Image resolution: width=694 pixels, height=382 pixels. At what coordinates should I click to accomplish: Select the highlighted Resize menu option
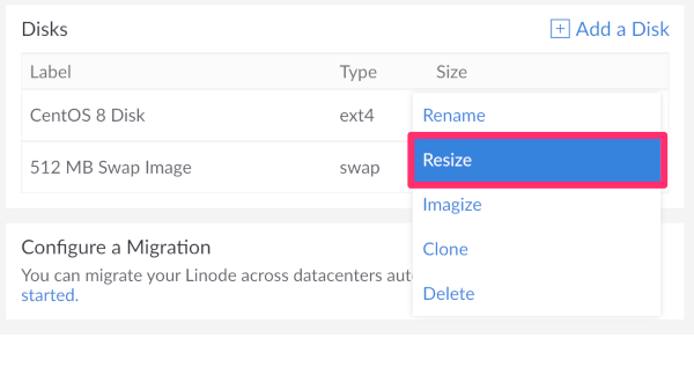(537, 160)
